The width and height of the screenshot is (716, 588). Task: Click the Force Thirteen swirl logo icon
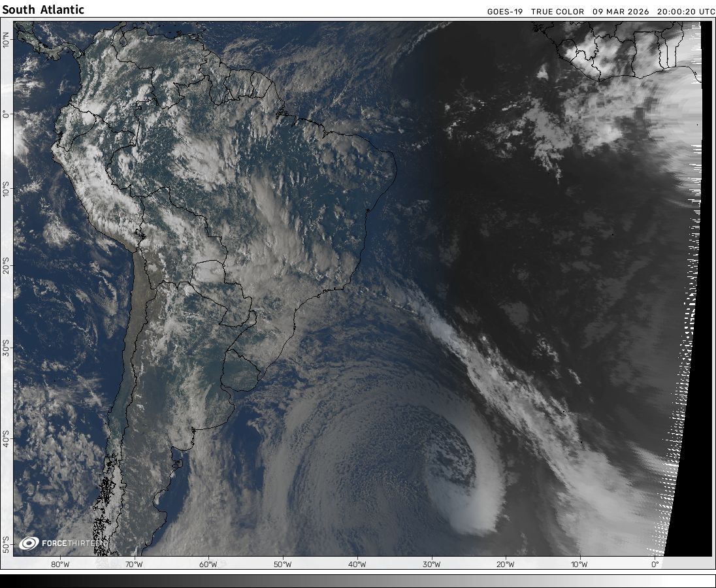click(x=29, y=543)
